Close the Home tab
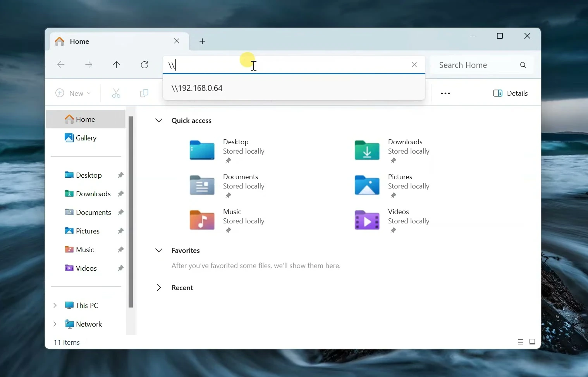588x377 pixels. pos(177,41)
